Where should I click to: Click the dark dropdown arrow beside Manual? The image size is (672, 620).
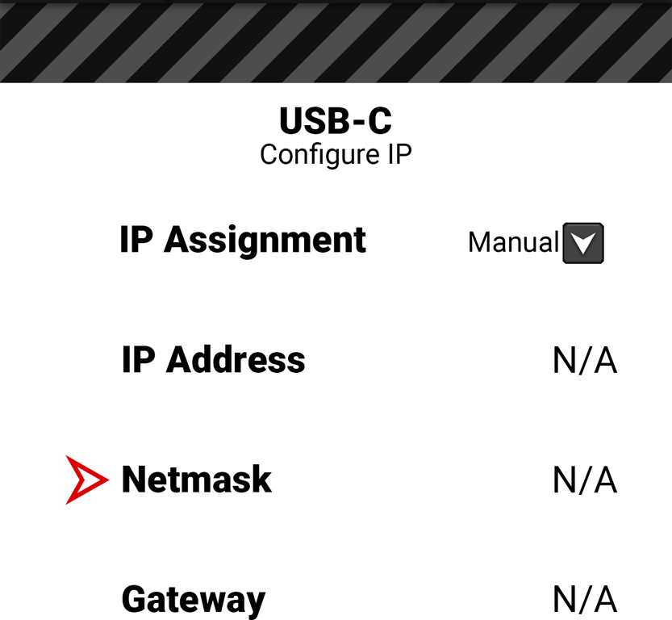pyautogui.click(x=582, y=243)
